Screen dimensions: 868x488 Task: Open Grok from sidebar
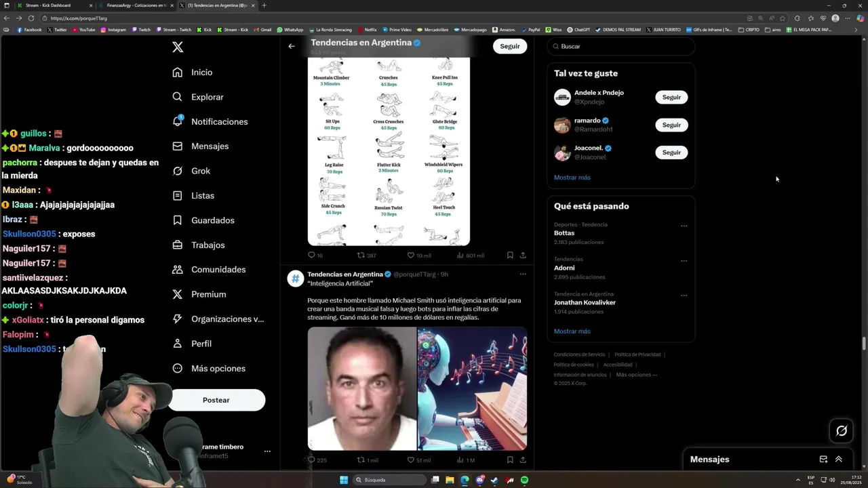[x=191, y=171]
